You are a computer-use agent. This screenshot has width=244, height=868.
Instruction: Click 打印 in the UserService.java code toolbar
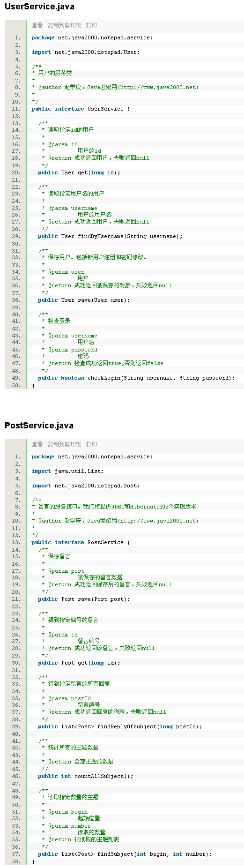[x=92, y=25]
